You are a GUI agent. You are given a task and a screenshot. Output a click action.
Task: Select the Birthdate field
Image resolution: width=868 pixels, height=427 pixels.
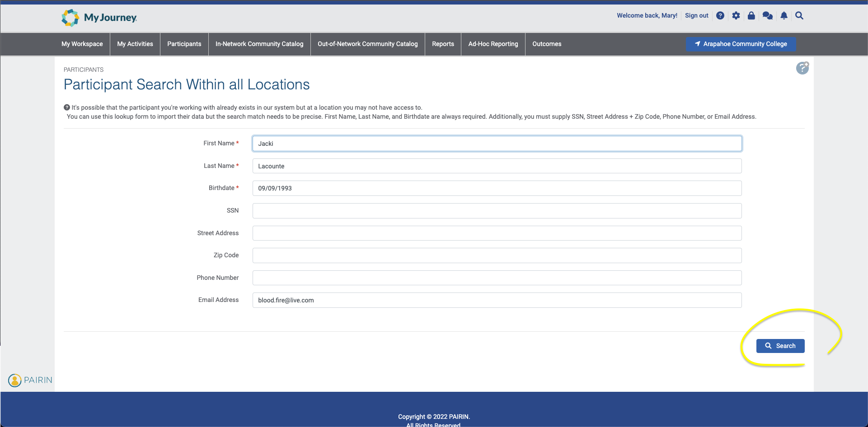[497, 188]
